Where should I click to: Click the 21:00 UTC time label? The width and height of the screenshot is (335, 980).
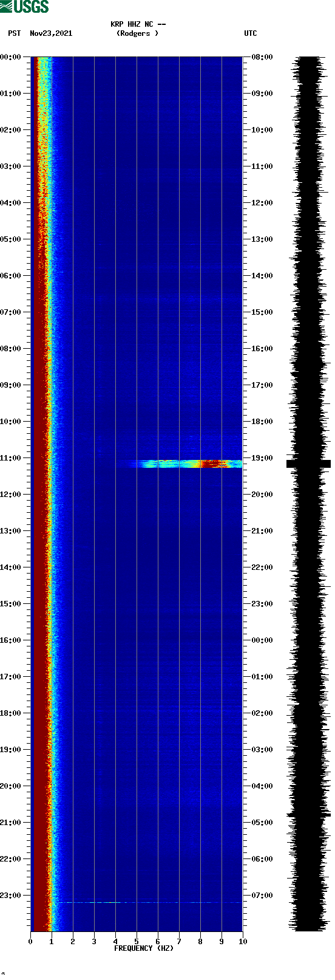[x=262, y=531]
